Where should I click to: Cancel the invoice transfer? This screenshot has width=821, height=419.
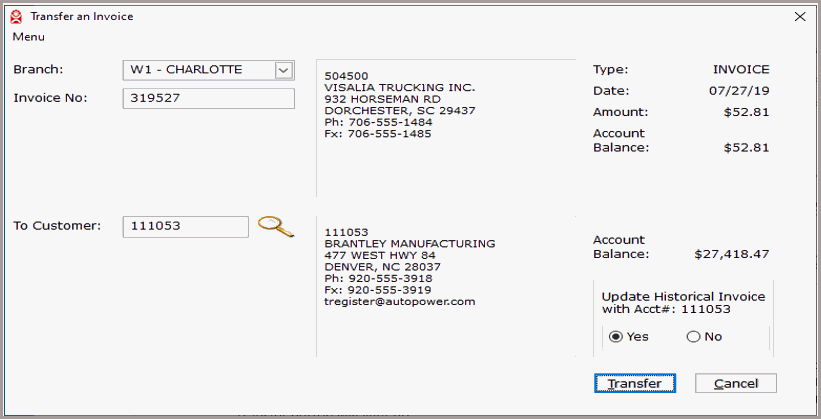[736, 383]
